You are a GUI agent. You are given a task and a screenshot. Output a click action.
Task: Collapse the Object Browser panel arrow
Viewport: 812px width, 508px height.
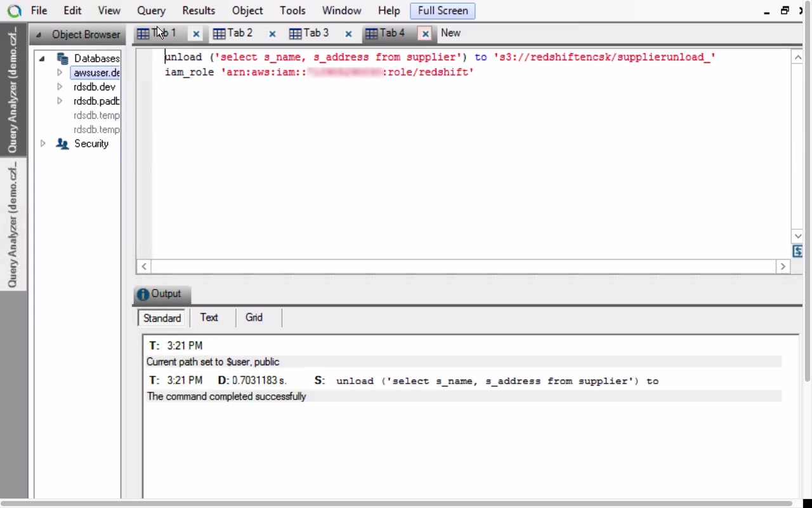(39, 35)
